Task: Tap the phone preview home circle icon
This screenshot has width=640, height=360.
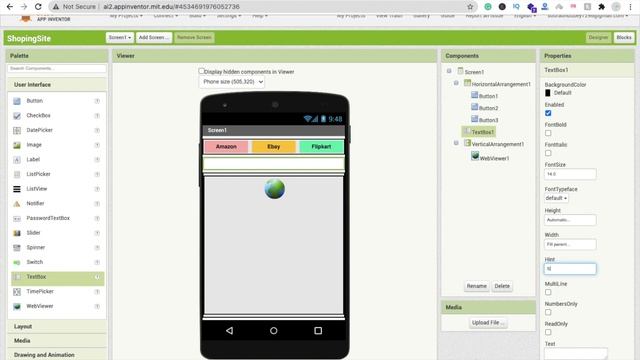Action: point(273,331)
